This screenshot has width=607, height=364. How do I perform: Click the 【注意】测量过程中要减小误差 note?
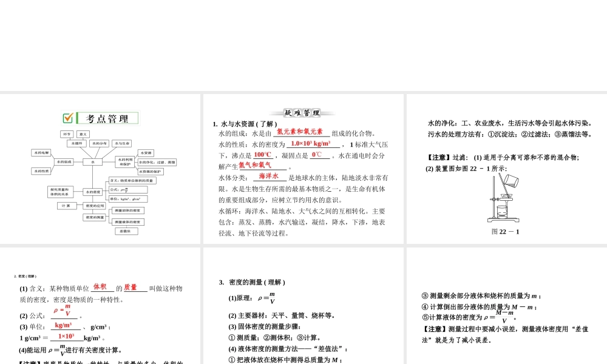[x=505, y=335]
